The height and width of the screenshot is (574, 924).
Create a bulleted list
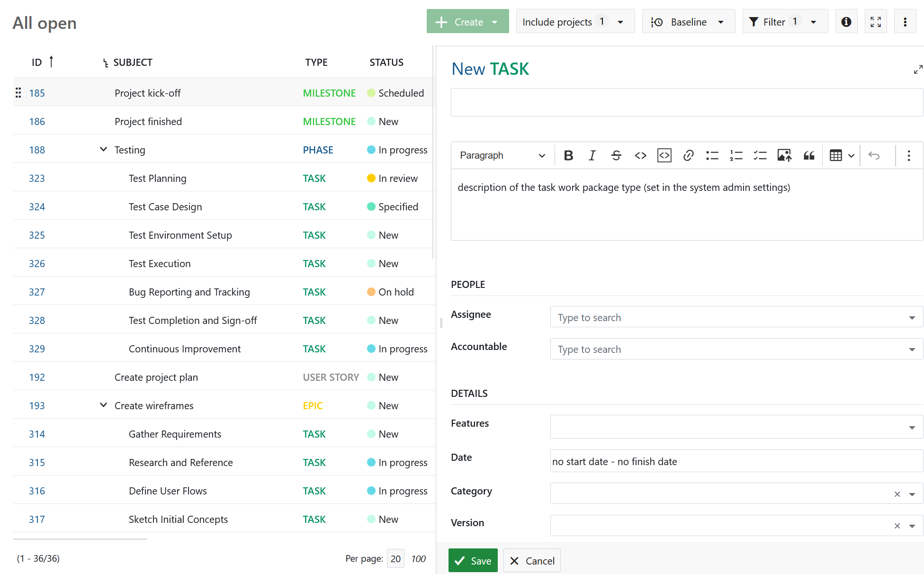(x=712, y=155)
